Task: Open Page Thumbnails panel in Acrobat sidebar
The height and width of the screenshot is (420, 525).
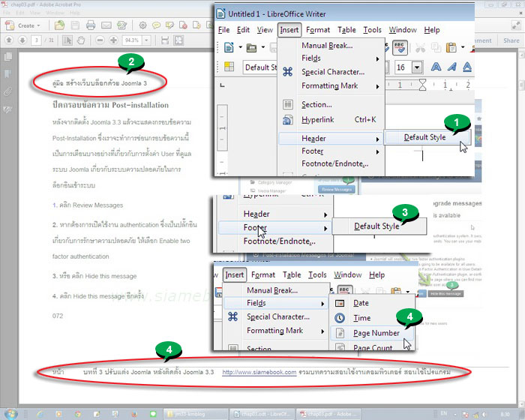Action: click(8, 57)
